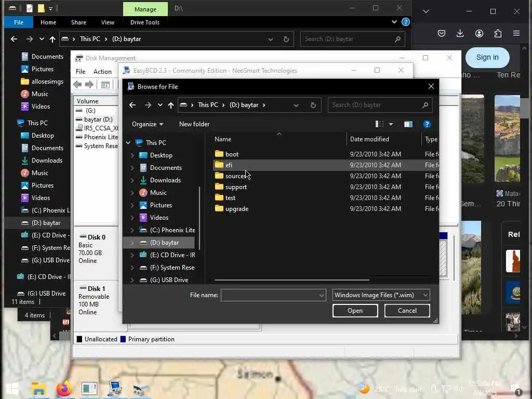Refresh the Browse for File location

[313, 105]
